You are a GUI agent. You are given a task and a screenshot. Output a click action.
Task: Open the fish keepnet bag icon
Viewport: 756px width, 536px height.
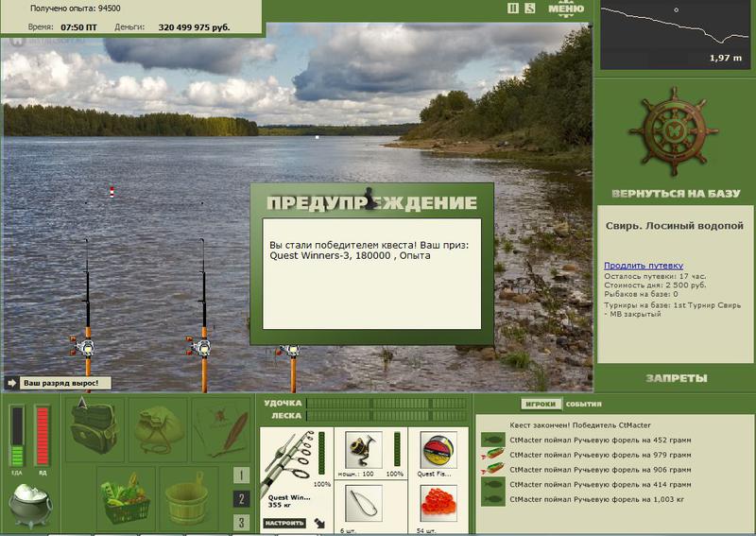[x=159, y=429]
